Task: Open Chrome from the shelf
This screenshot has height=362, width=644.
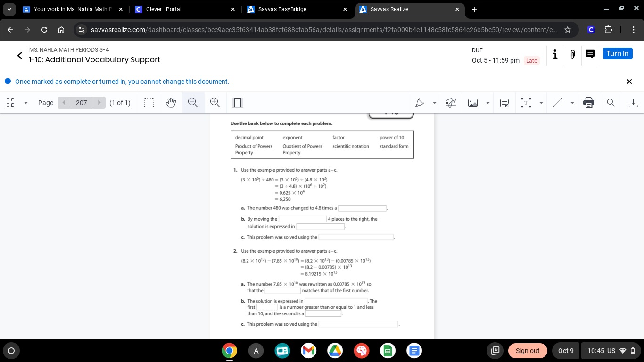Action: click(230, 350)
